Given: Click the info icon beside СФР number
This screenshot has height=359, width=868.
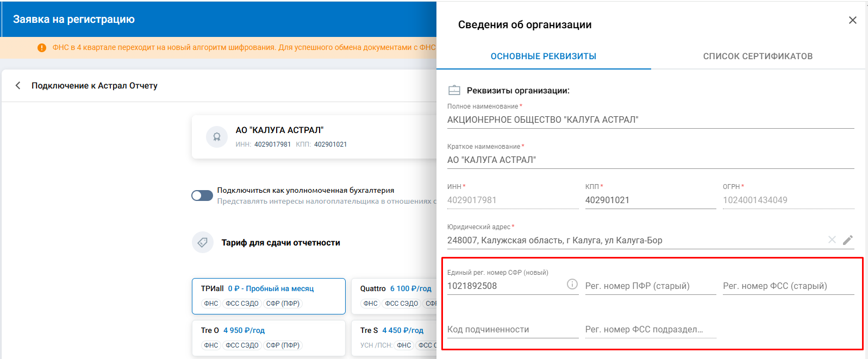Looking at the screenshot, I should point(572,284).
